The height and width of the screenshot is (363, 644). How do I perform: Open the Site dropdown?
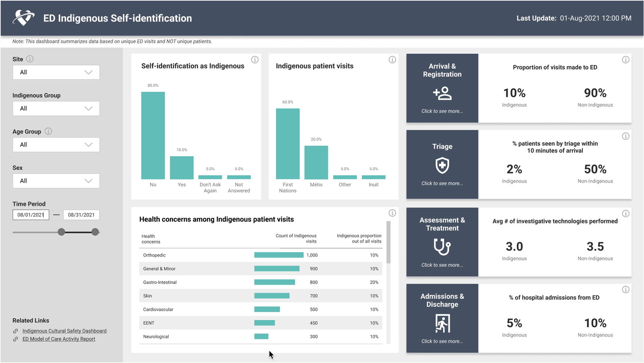point(56,72)
